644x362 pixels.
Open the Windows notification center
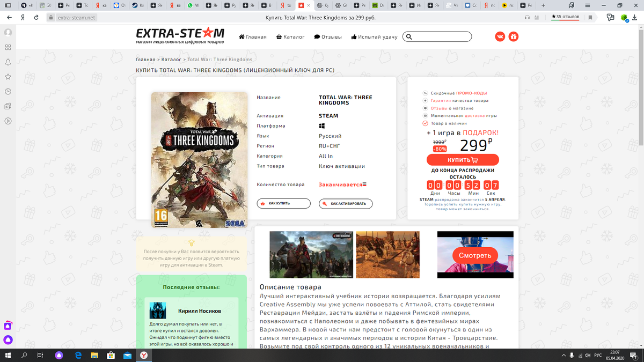pos(634,355)
